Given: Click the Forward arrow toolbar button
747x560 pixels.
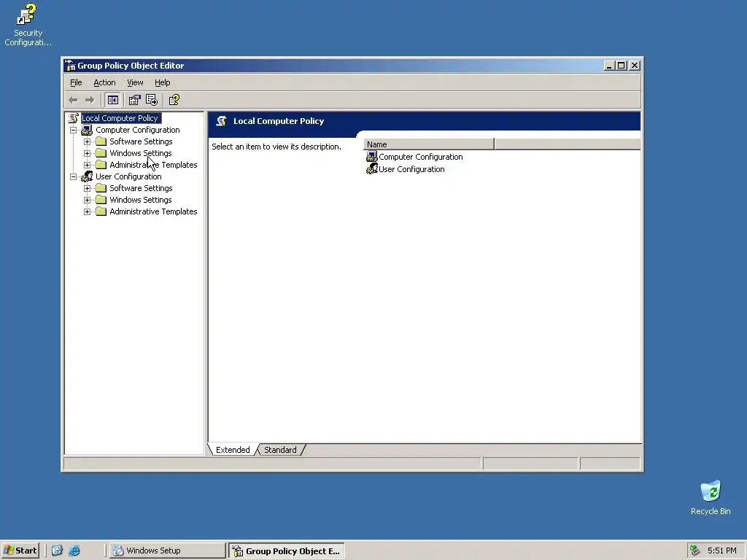Looking at the screenshot, I should 90,100.
